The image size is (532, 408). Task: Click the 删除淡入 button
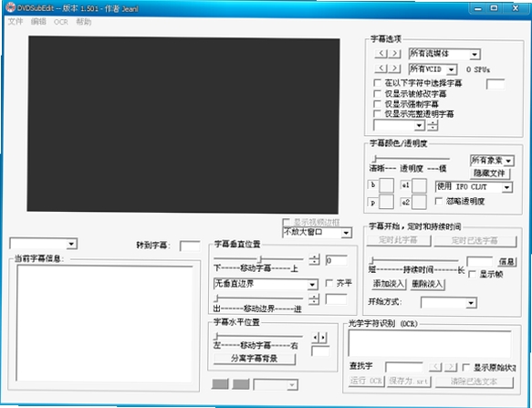click(x=427, y=284)
